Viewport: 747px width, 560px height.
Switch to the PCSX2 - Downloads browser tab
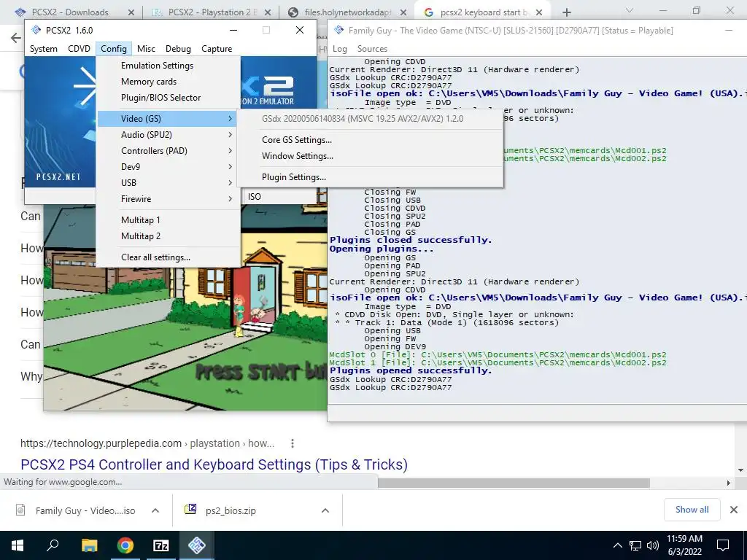tap(69, 12)
